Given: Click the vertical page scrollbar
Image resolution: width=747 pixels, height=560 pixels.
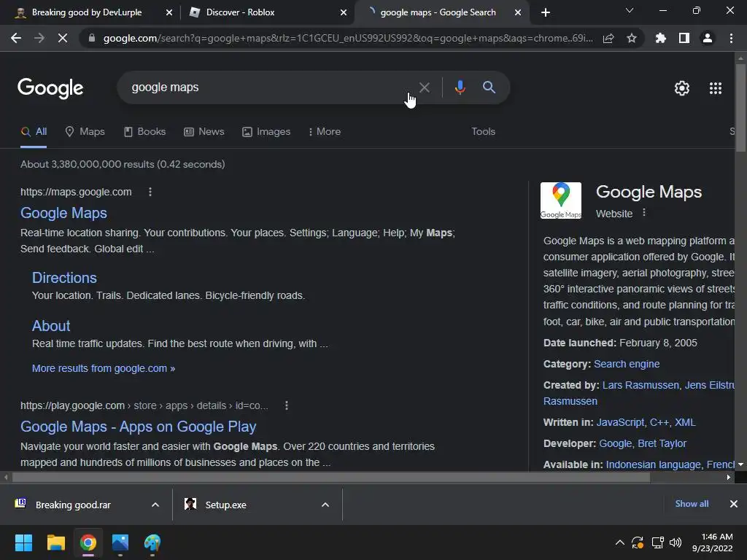Looking at the screenshot, I should tap(740, 108).
